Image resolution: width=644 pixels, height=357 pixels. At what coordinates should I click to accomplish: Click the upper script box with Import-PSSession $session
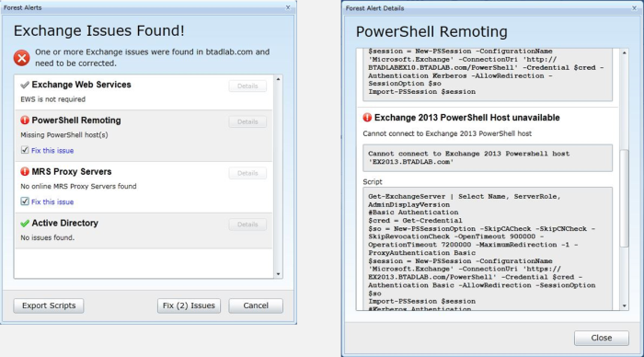tap(488, 75)
